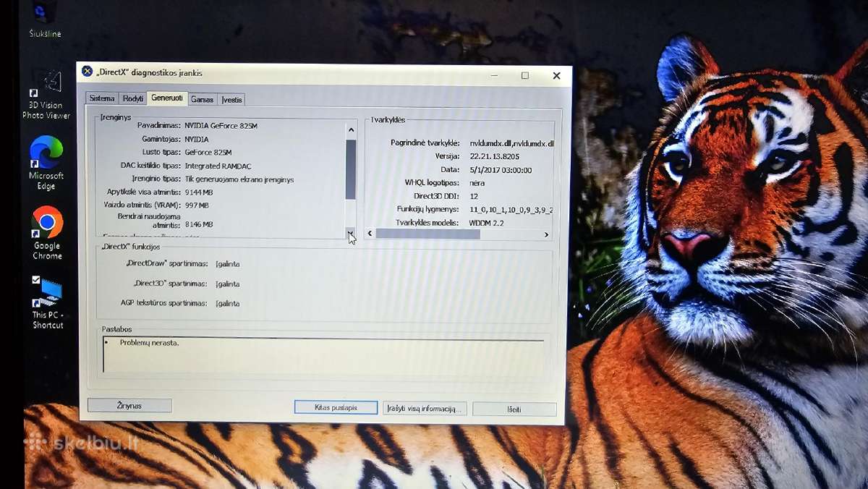Click the Gamintojas NVIDIA value
Screen dimensions: 868x489
tap(196, 139)
